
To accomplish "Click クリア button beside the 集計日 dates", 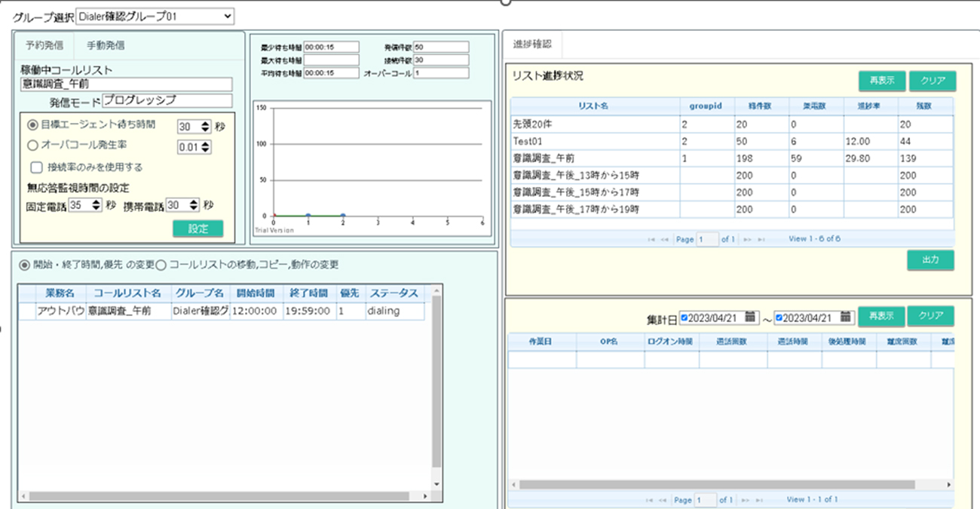I will [931, 316].
